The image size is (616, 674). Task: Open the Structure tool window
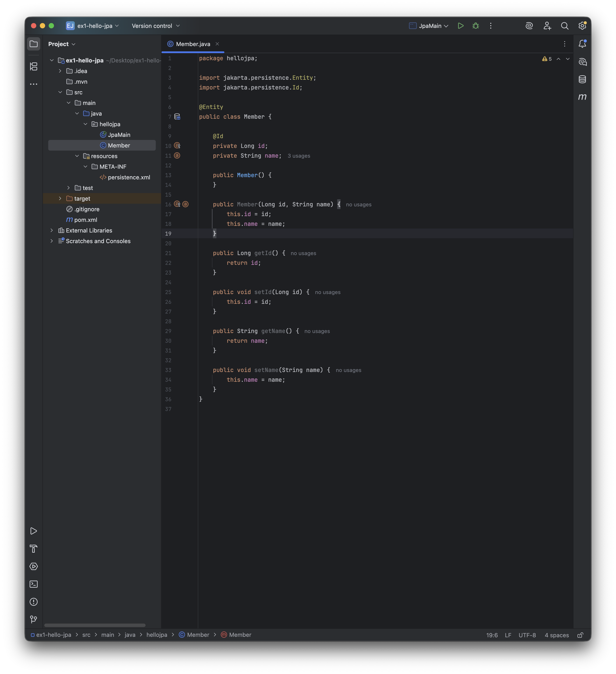click(x=34, y=66)
